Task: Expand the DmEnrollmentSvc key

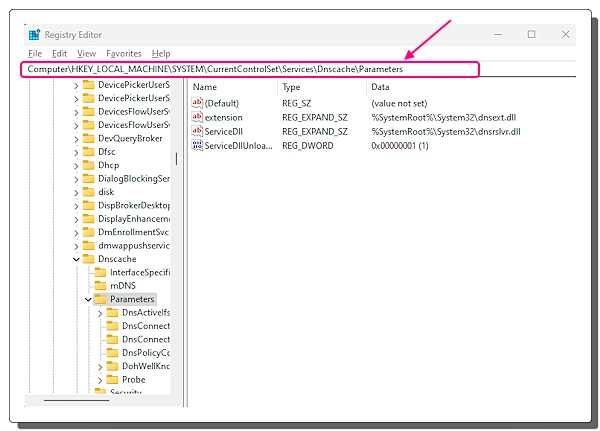Action: click(x=76, y=233)
